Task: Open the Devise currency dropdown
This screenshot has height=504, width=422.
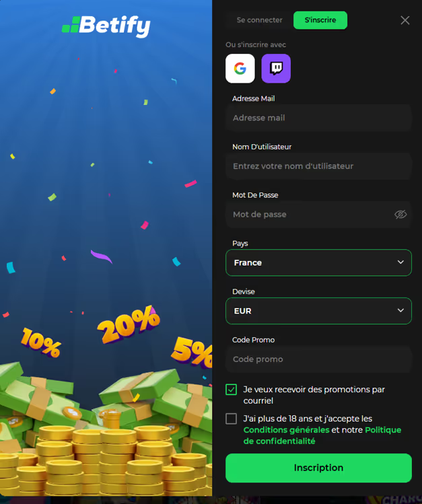Action: pyautogui.click(x=318, y=311)
